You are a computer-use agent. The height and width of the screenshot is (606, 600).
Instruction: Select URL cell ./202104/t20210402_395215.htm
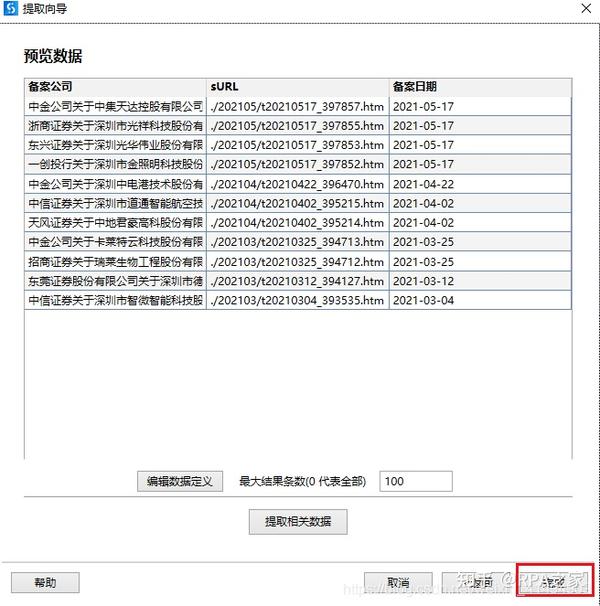point(298,203)
